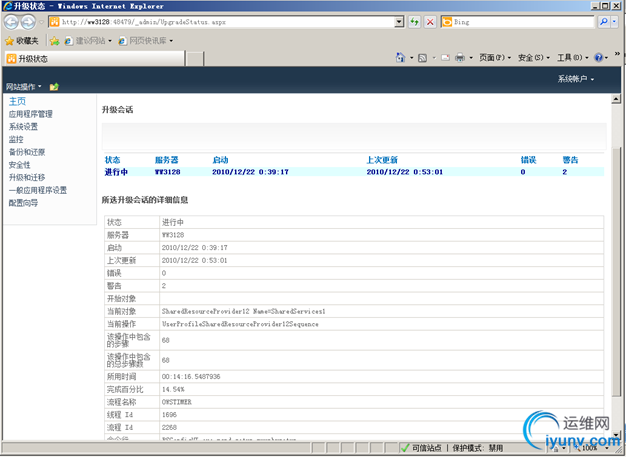The image size is (626, 457).
Task: Click the Read Mail envelope icon
Action: tap(446, 58)
